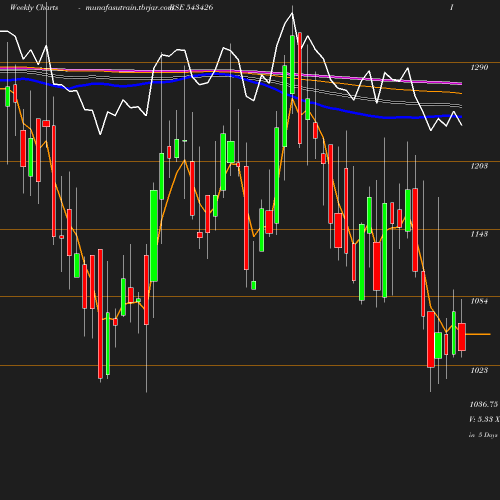Click the "BSE 543426" symbol label
The width and height of the screenshot is (500, 500).
(192, 8)
